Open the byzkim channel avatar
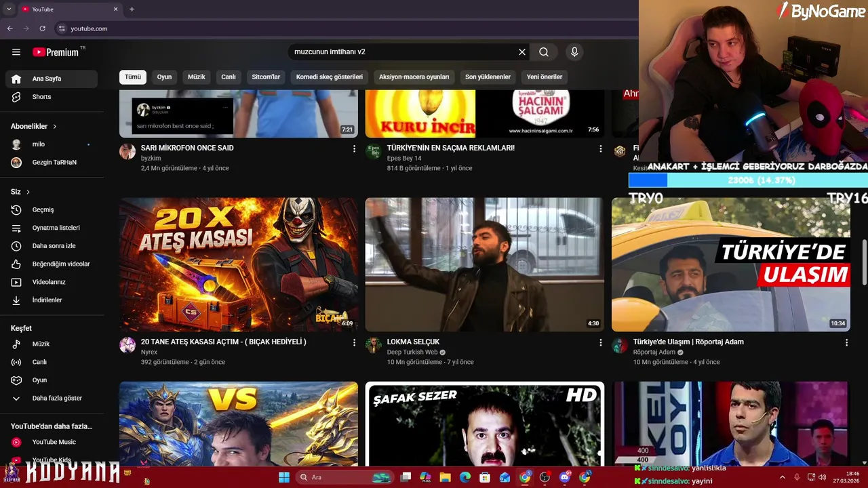This screenshot has width=868, height=488. pos(127,152)
